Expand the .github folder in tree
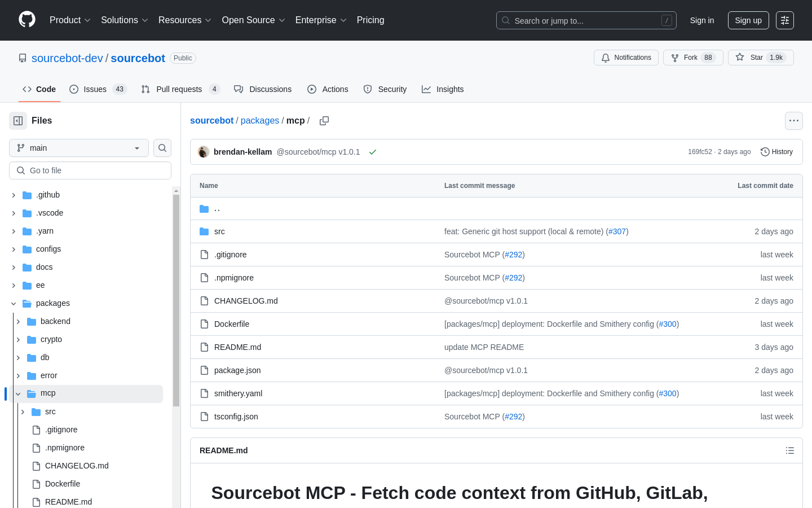This screenshot has width=812, height=508. coord(14,195)
